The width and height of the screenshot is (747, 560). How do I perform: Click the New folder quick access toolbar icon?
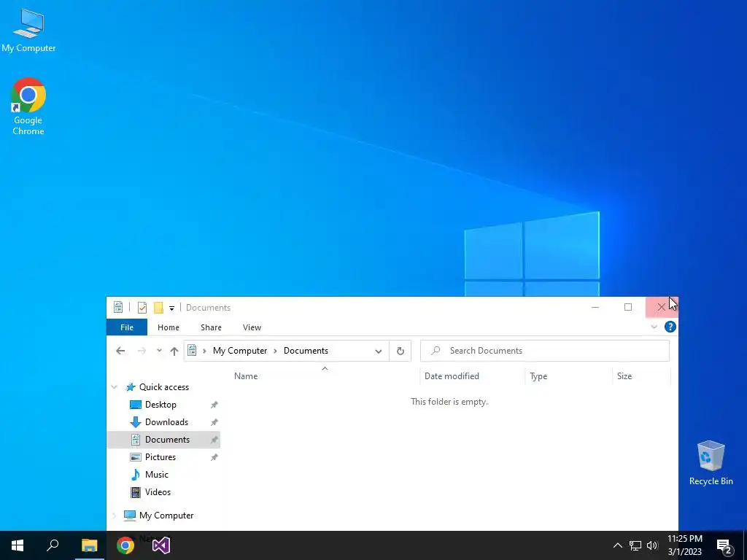pos(158,308)
